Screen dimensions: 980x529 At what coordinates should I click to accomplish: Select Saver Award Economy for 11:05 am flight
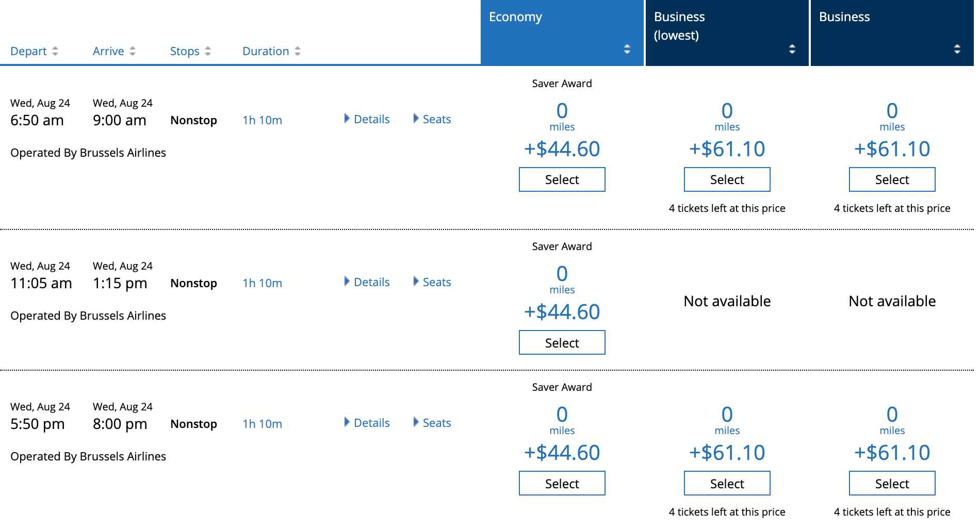pos(562,342)
